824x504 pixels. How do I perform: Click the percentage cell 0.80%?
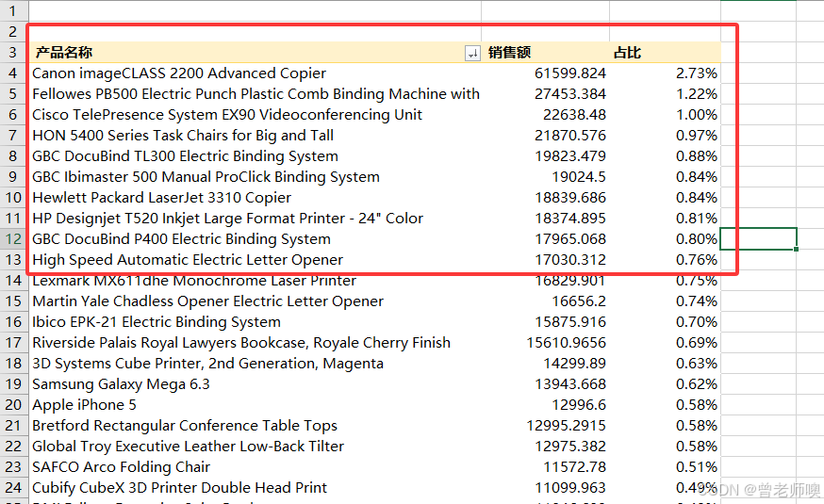pos(665,239)
